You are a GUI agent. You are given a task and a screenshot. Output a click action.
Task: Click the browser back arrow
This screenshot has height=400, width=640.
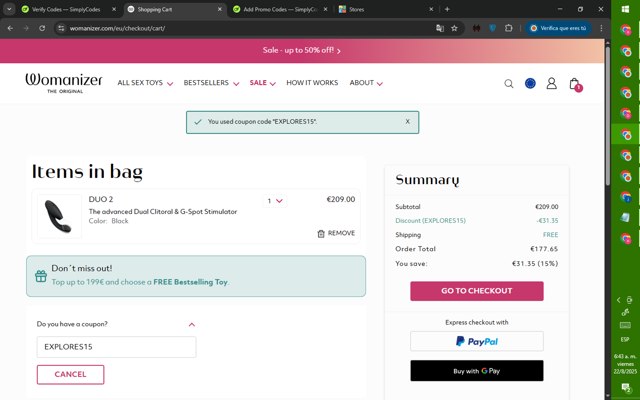(x=10, y=28)
